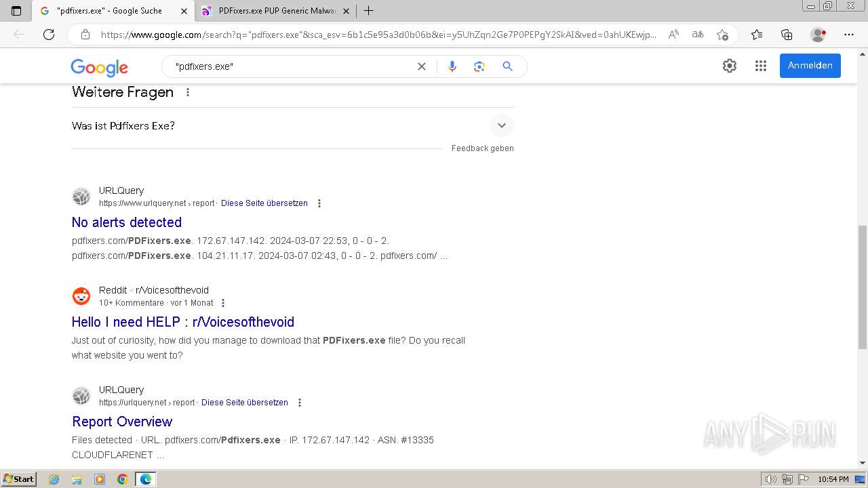Go to the Google homepage via the logo
This screenshot has width=868, height=488.
[99, 67]
